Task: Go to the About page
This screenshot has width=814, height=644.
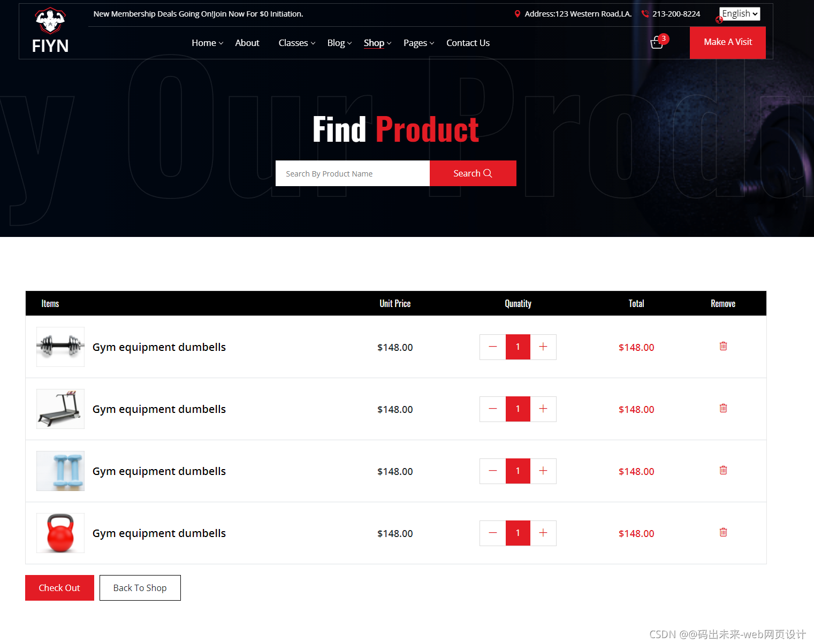Action: (x=247, y=43)
